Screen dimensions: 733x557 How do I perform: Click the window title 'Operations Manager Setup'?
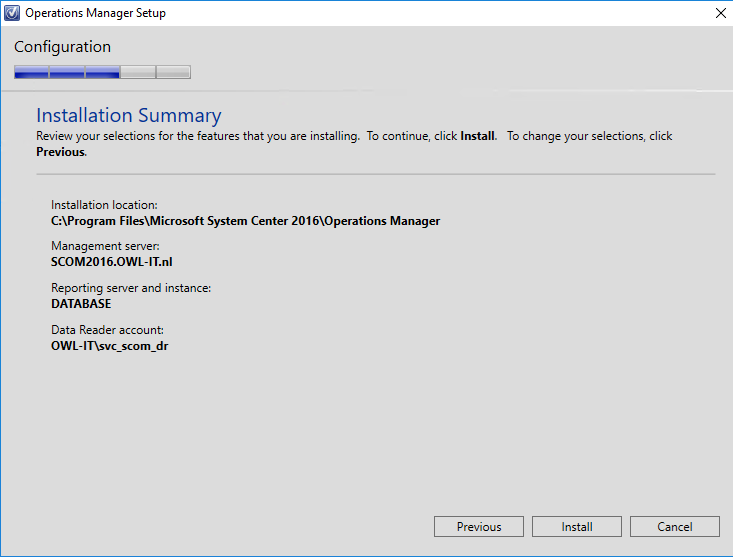(x=95, y=13)
